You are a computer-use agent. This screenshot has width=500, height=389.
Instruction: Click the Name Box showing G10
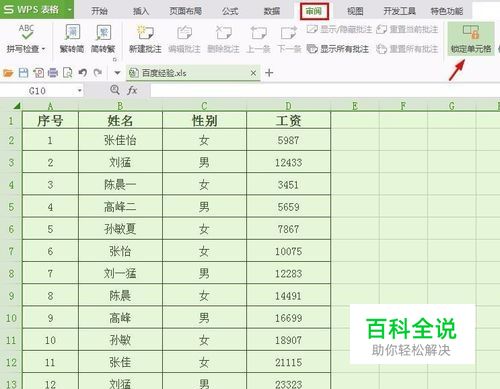[x=37, y=91]
